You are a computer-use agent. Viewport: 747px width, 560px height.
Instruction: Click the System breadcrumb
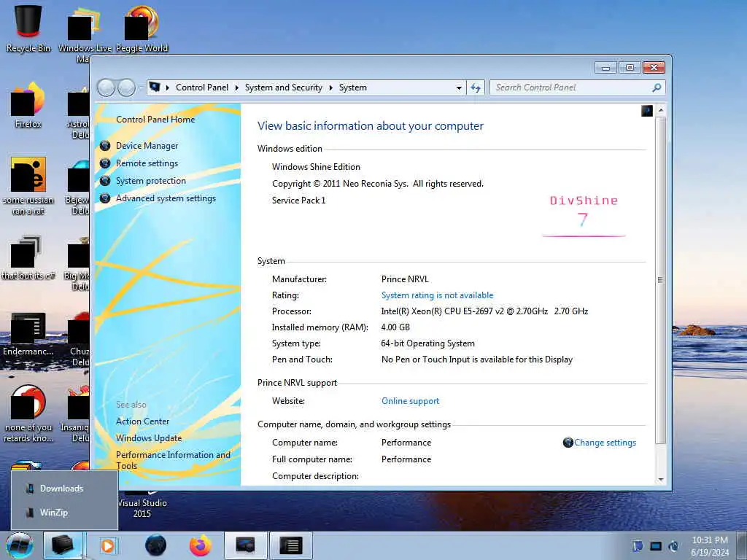tap(353, 87)
